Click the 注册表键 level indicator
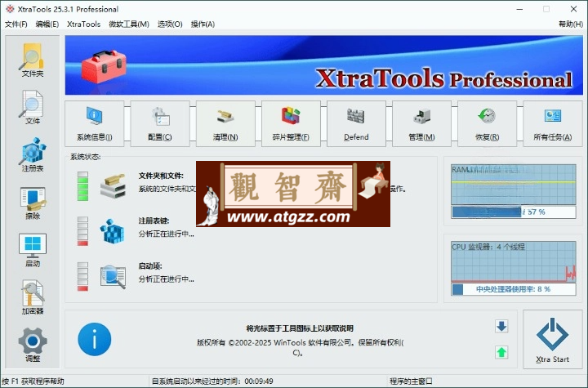 [x=82, y=231]
